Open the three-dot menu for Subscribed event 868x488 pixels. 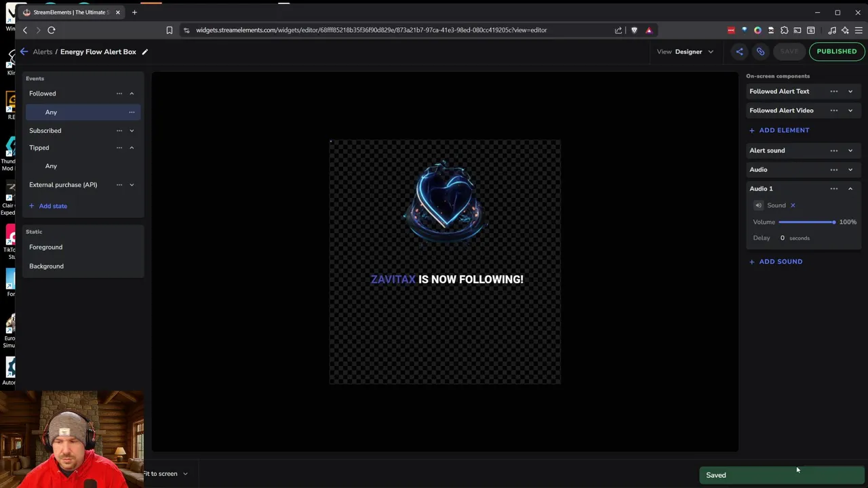pos(119,131)
